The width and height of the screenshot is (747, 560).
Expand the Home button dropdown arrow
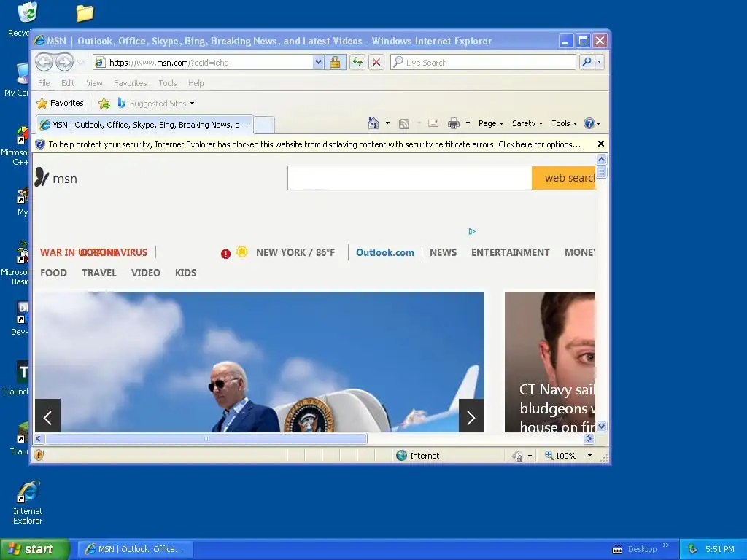[x=388, y=123]
